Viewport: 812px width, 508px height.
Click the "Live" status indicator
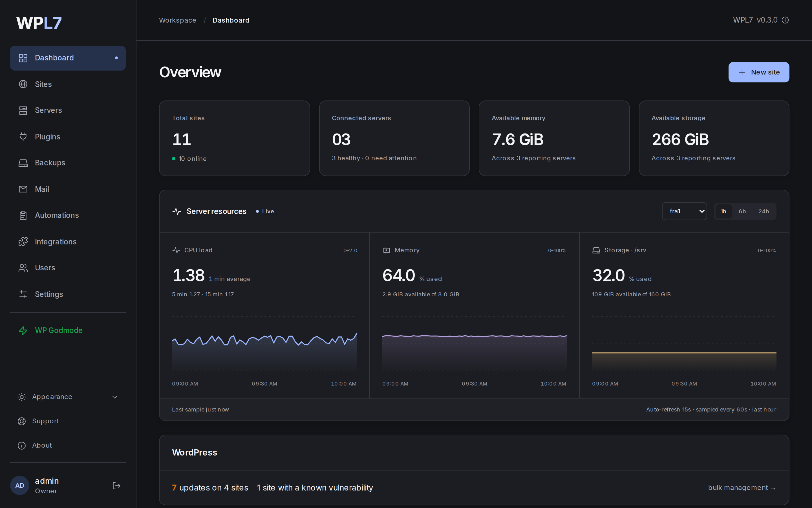(265, 211)
